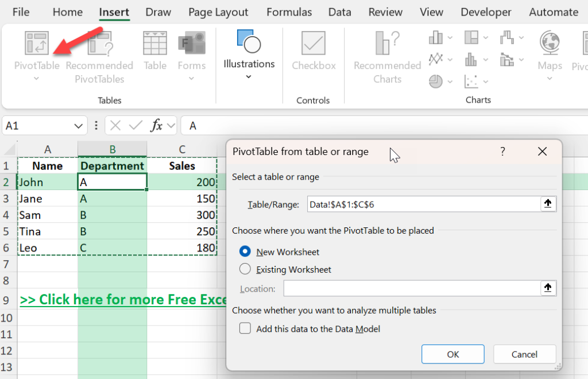This screenshot has width=588, height=379.
Task: Insert a PivotTable from the Tables group
Action: coord(36,52)
